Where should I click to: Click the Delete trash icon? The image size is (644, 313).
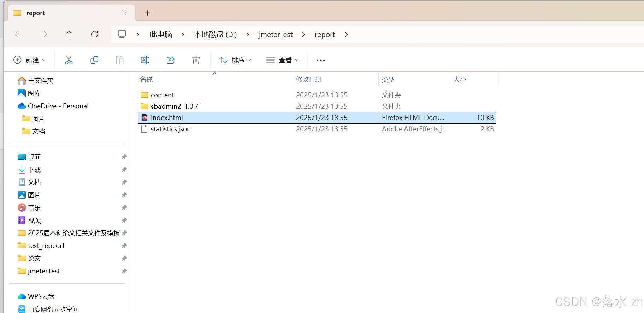pos(196,60)
